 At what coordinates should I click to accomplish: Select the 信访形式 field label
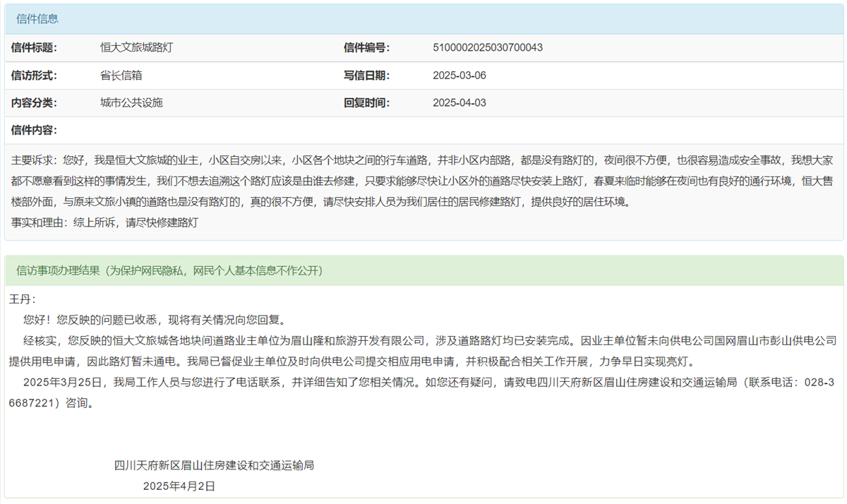[34, 76]
